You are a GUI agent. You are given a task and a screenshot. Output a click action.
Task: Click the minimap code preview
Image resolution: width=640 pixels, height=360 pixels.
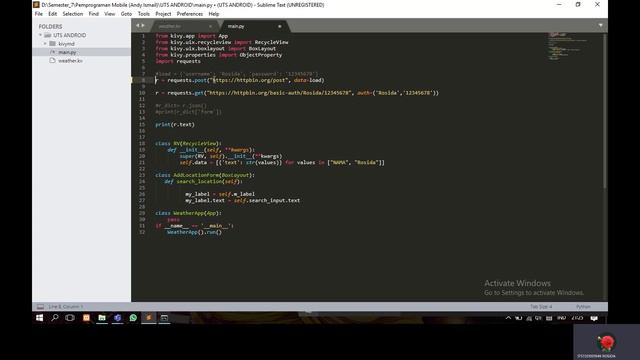tap(567, 46)
